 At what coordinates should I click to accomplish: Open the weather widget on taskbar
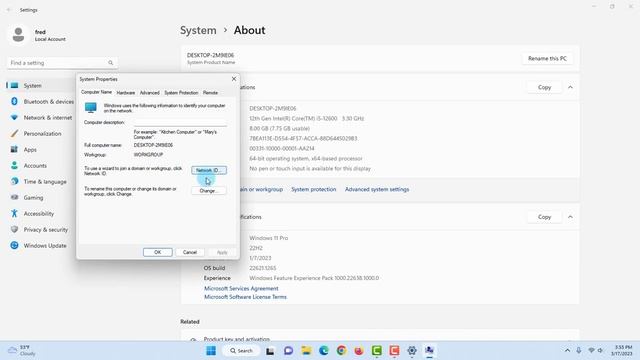22,351
